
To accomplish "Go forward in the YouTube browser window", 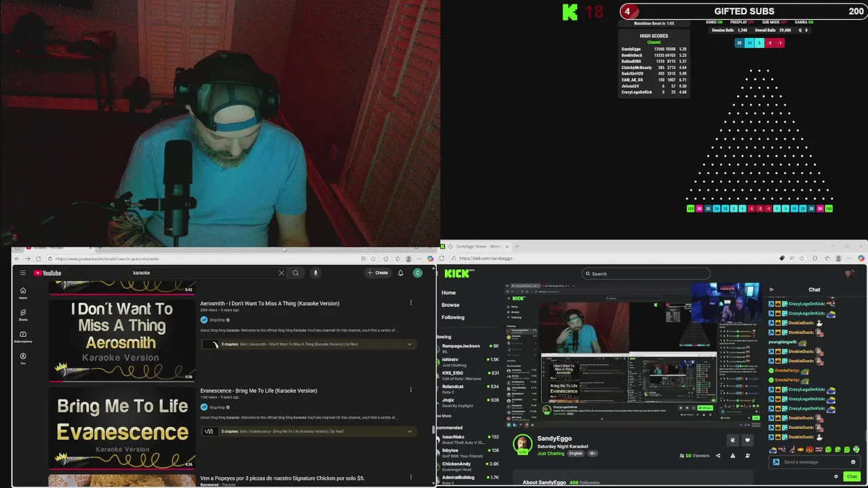I will click(x=27, y=259).
